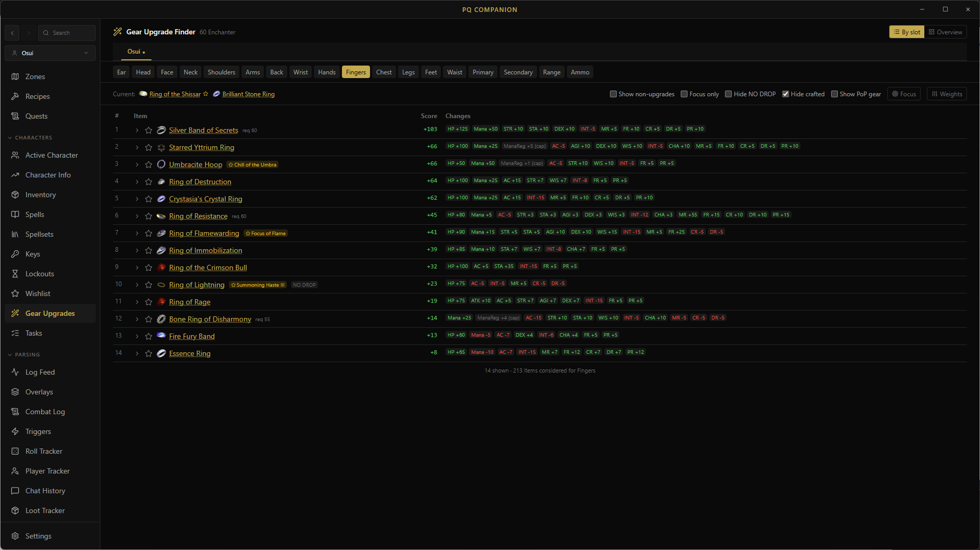Open Zones from sidebar icon
The image size is (980, 550).
15,76
